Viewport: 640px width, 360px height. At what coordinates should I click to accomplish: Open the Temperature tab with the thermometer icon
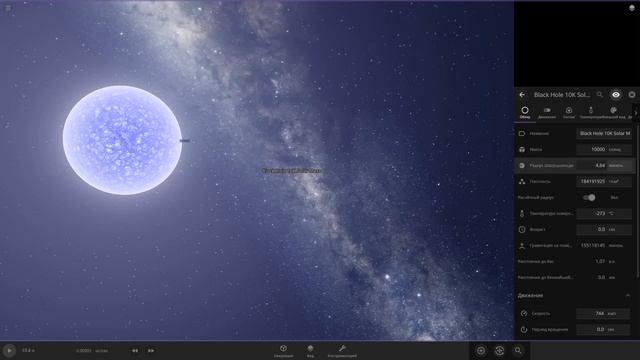click(591, 112)
